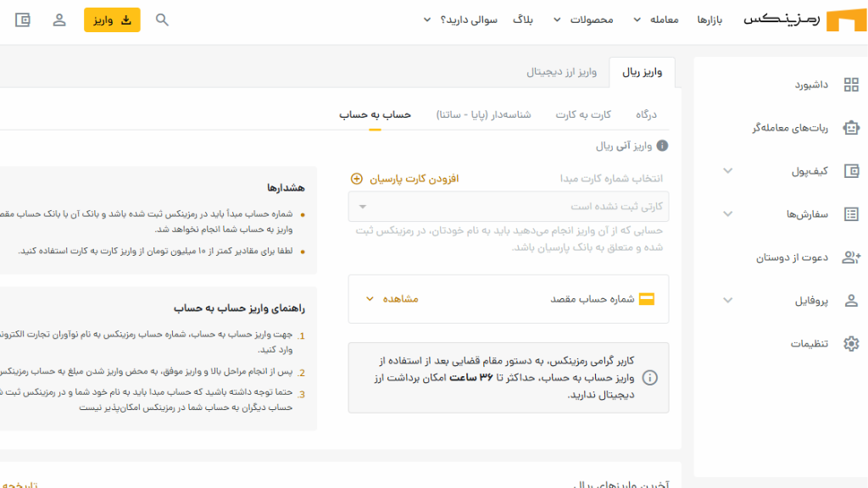The image size is (868, 488).
Task: Open the user account icon in header
Action: [59, 20]
